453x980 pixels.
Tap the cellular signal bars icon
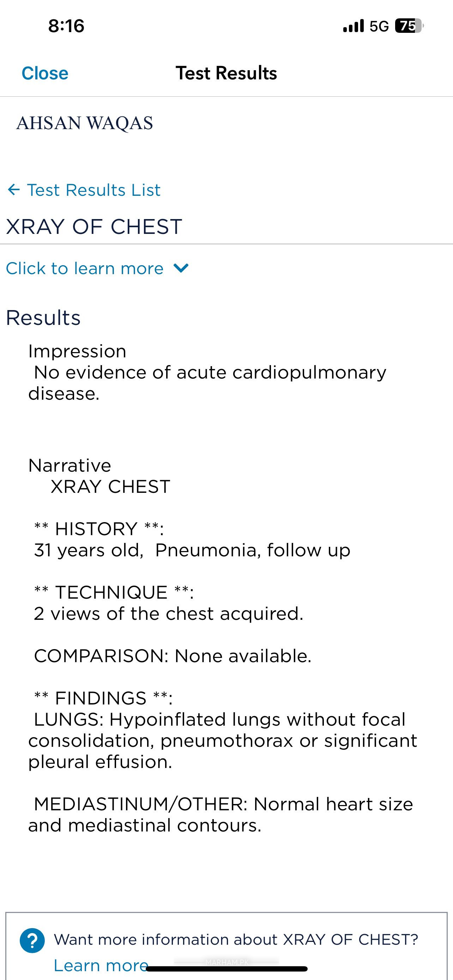[354, 26]
